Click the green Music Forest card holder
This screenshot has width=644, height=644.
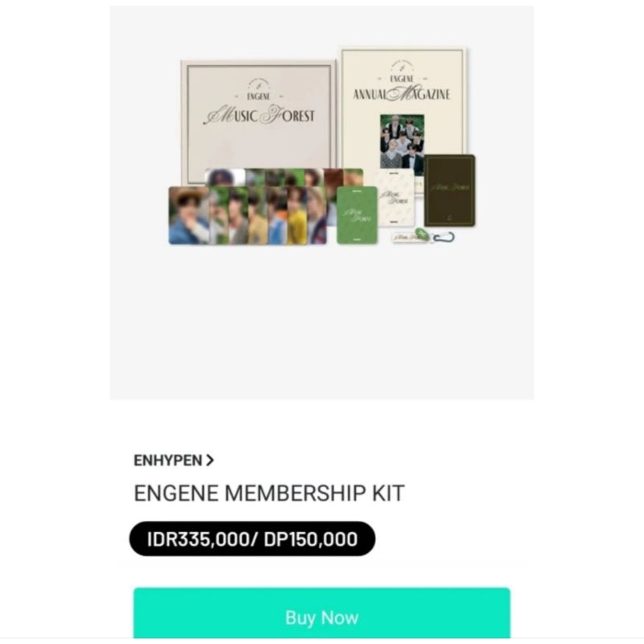tap(357, 215)
